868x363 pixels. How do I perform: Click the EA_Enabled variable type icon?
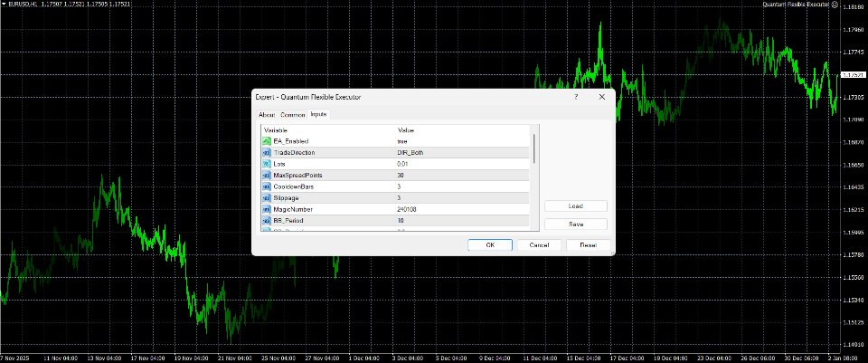pyautogui.click(x=266, y=141)
